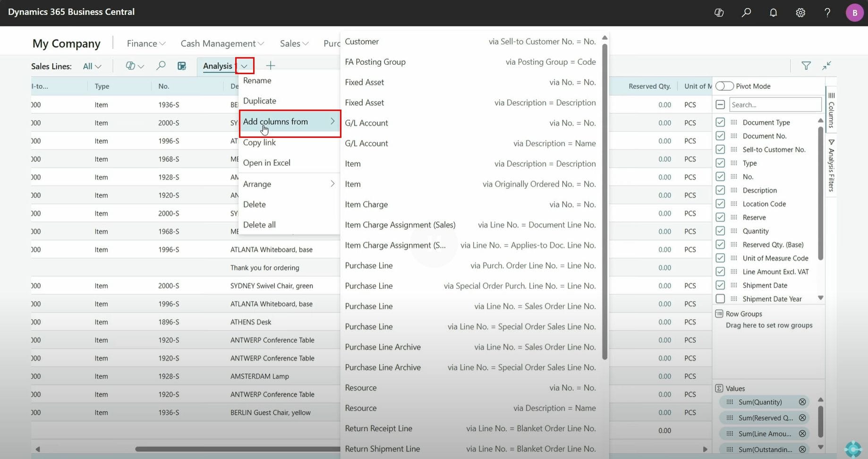Screen dimensions: 868x459
Task: Open the All filter dropdown
Action: click(x=92, y=66)
